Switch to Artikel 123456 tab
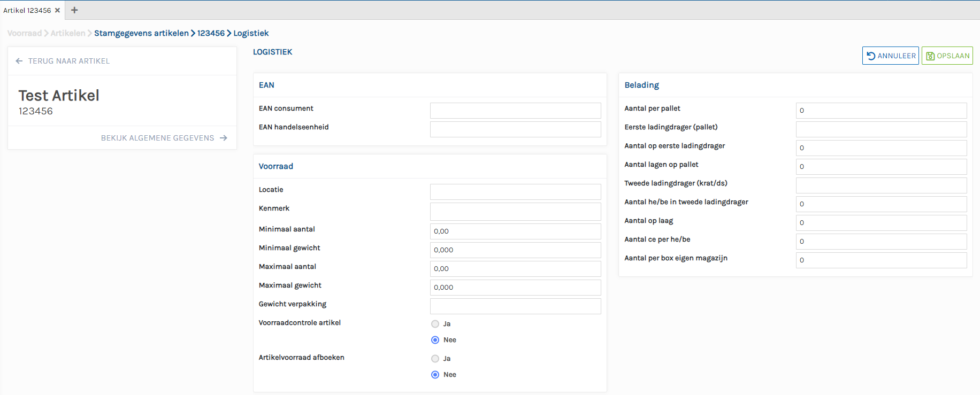 coord(27,10)
